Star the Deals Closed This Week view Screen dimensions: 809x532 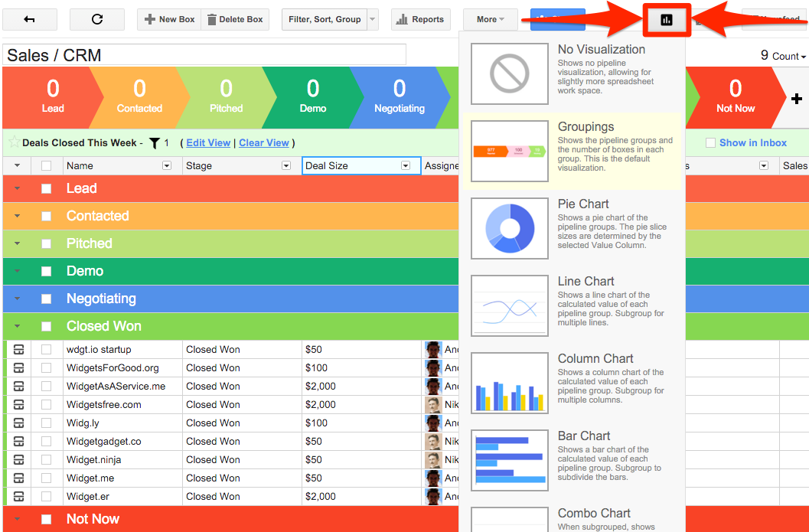click(x=14, y=142)
